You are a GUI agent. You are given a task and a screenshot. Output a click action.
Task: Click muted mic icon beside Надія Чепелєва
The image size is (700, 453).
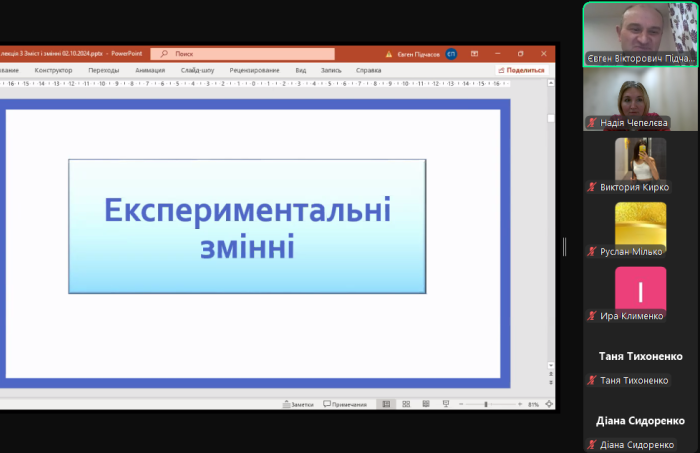[592, 123]
